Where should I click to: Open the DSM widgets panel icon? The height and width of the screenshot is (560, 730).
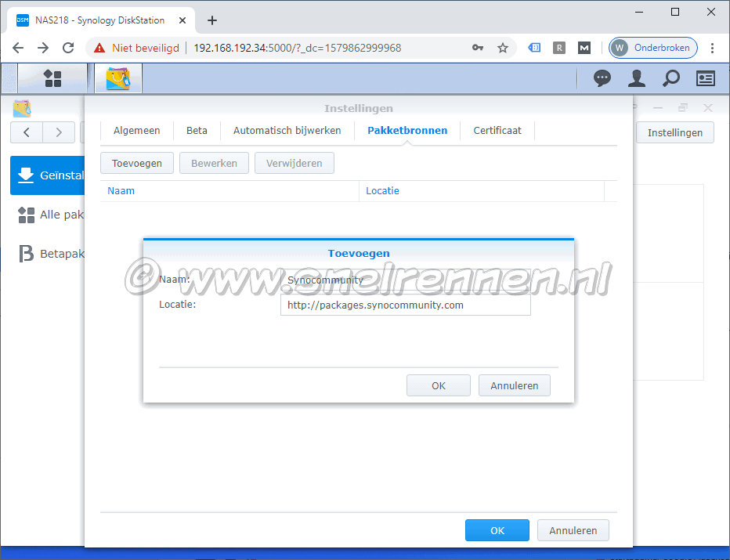click(x=705, y=78)
